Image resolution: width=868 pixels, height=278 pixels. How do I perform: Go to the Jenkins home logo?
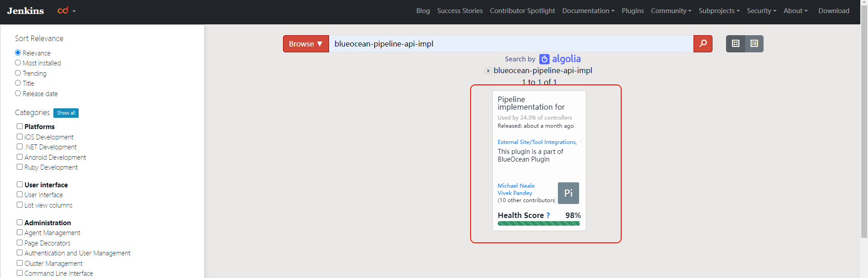click(25, 11)
